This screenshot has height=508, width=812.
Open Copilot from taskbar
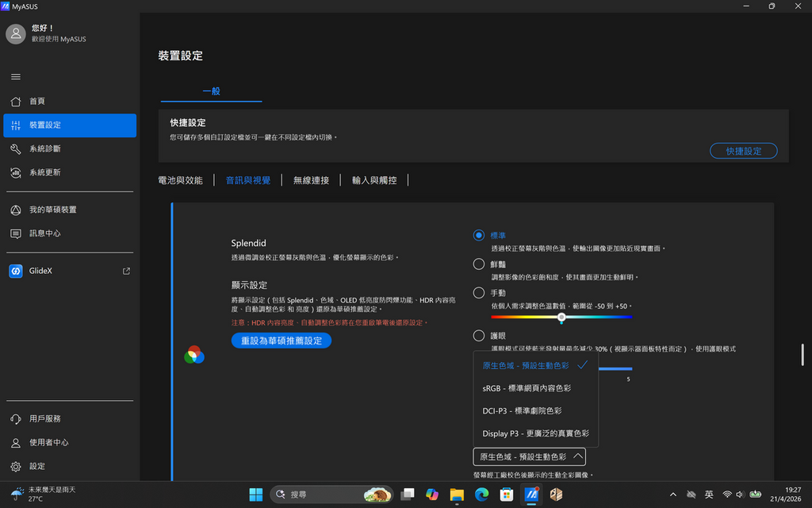(432, 495)
